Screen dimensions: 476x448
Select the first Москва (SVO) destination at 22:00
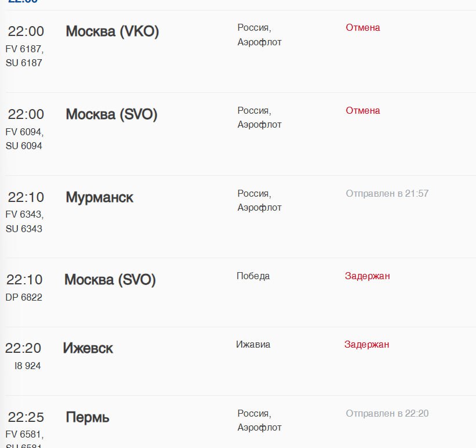pyautogui.click(x=112, y=114)
